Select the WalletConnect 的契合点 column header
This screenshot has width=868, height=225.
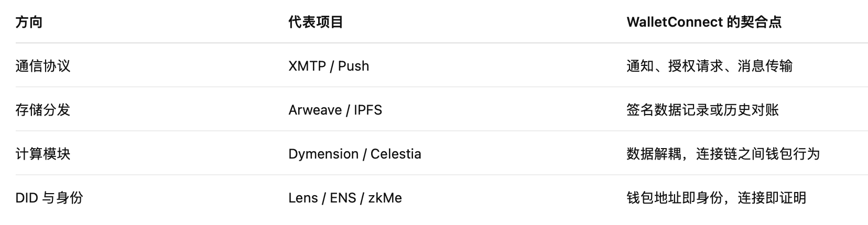click(704, 22)
